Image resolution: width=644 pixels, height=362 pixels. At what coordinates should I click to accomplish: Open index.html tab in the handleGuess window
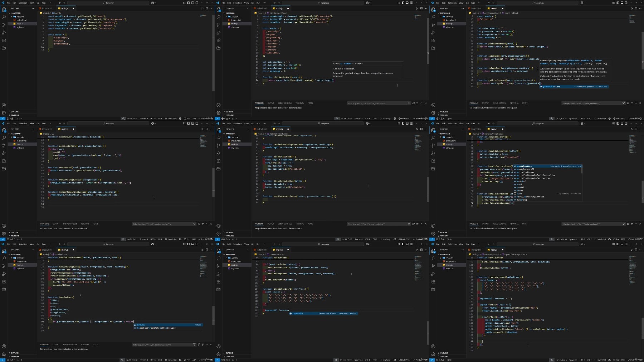(x=46, y=250)
